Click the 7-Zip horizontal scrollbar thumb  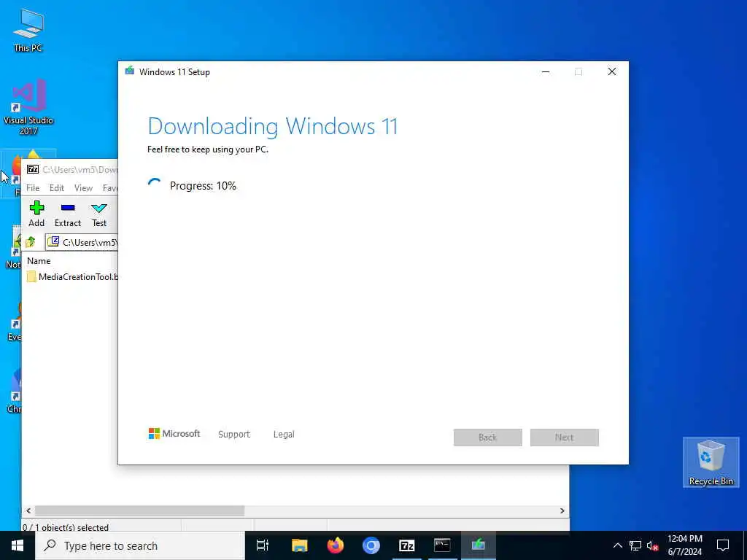pyautogui.click(x=139, y=510)
